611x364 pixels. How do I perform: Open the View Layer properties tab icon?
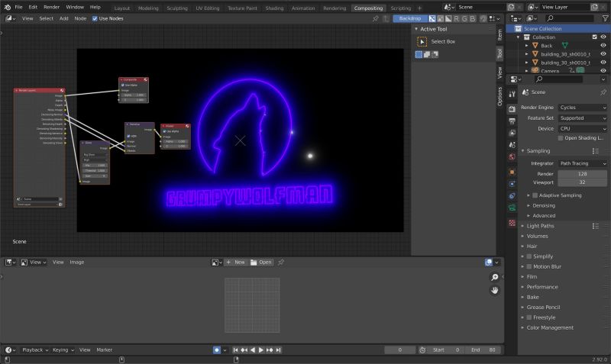[512, 133]
